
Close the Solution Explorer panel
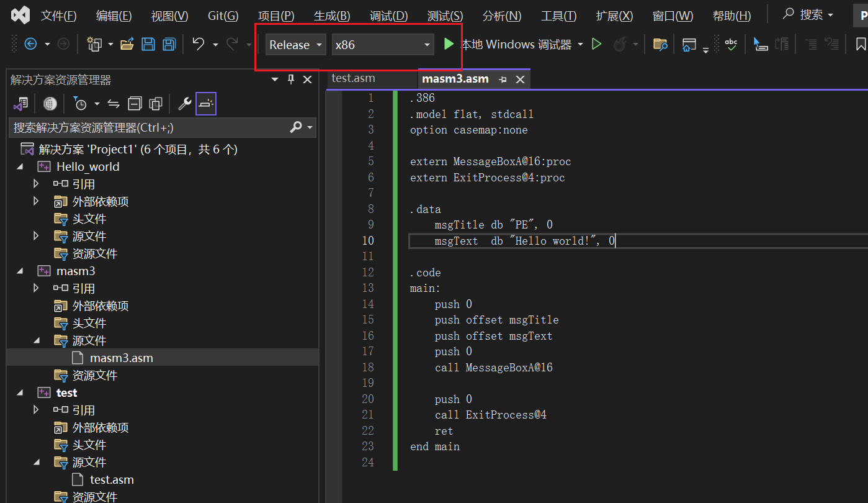pos(307,79)
